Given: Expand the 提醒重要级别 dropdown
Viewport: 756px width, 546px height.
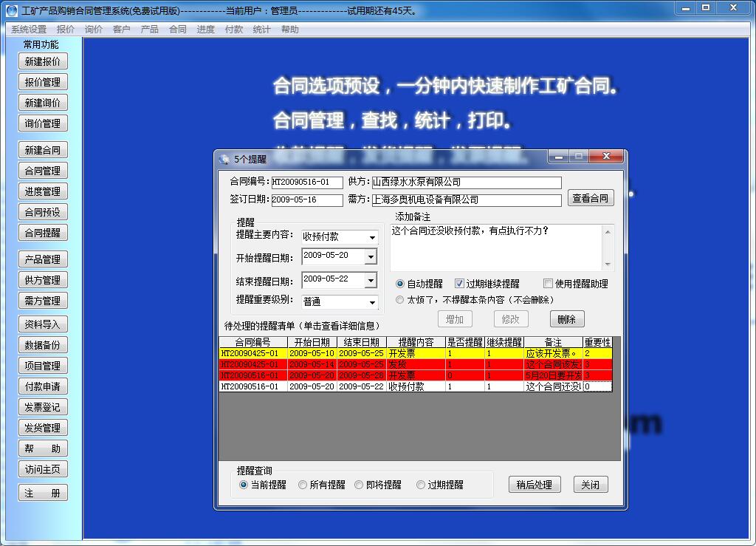Looking at the screenshot, I should (x=372, y=302).
